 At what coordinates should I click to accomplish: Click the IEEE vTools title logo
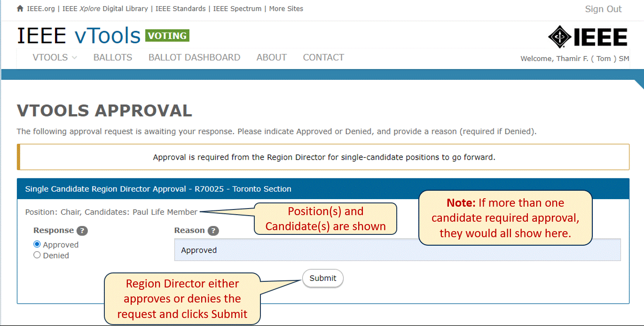79,36
